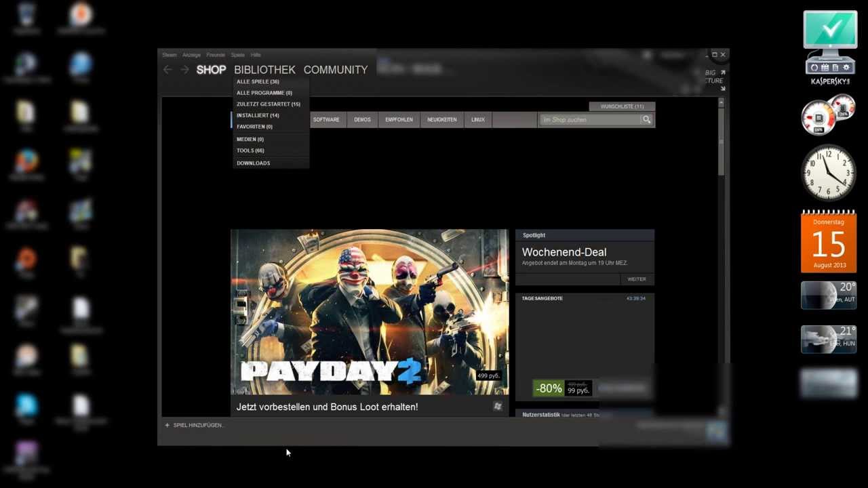Open the HUN weather gadget
This screenshot has width=868, height=488.
coord(829,339)
